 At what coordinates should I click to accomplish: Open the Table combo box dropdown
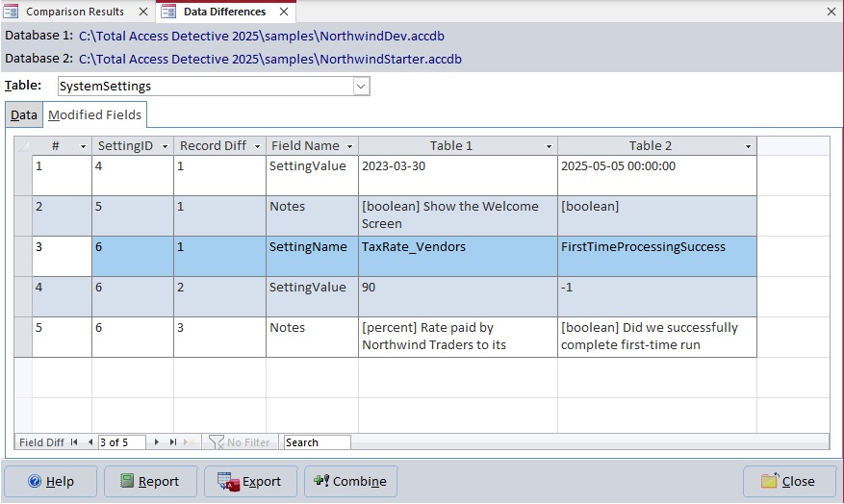[x=361, y=87]
